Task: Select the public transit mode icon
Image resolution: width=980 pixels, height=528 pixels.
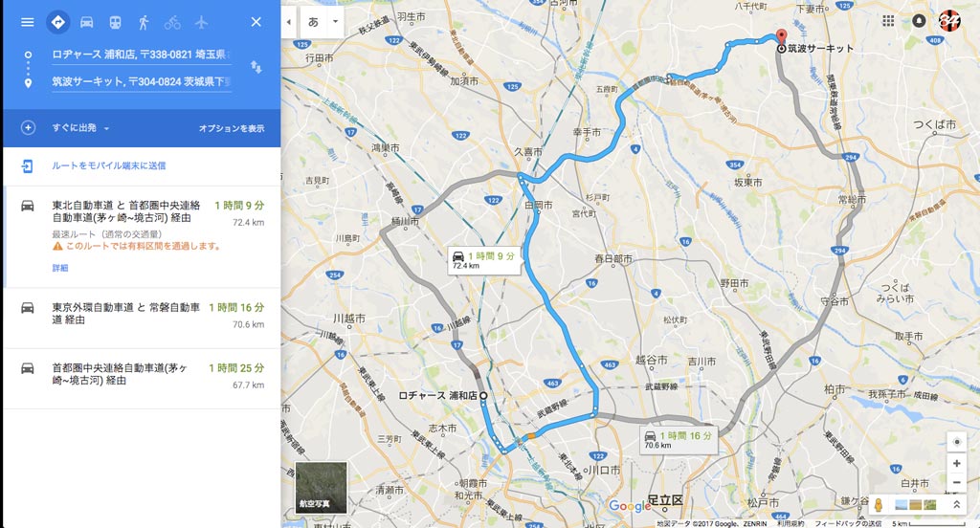Action: click(x=116, y=23)
